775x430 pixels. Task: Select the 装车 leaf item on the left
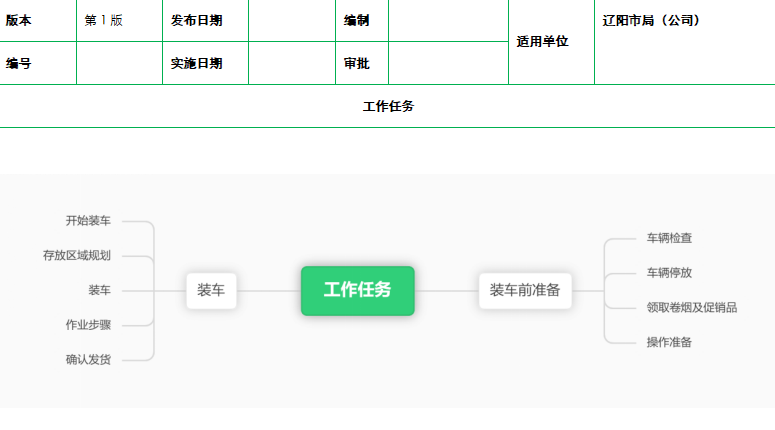pos(99,291)
